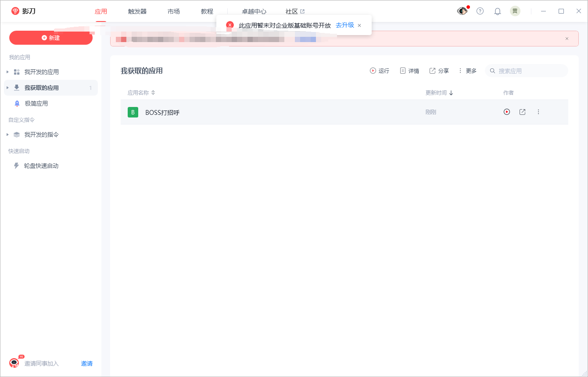Open help via the question mark icon

(x=480, y=11)
